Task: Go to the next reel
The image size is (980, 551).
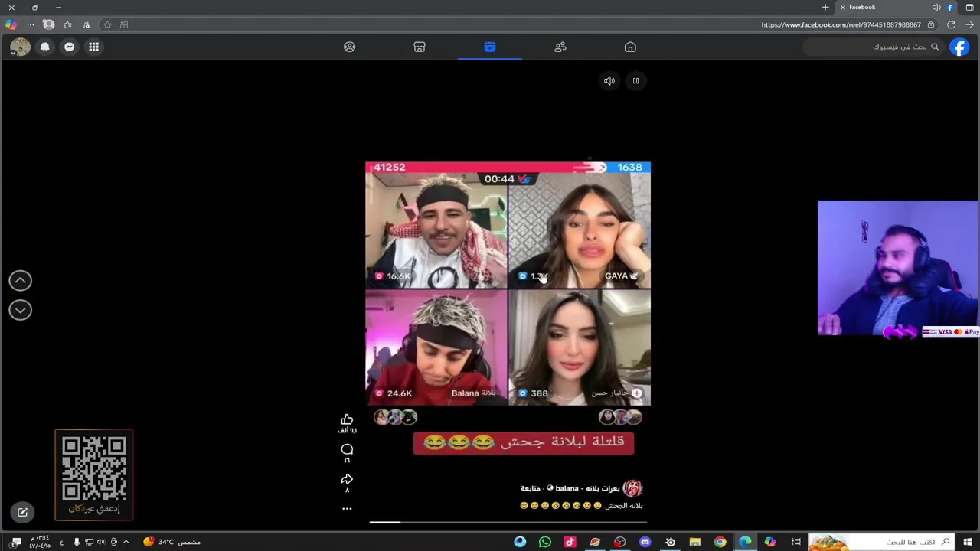Action: pos(21,310)
